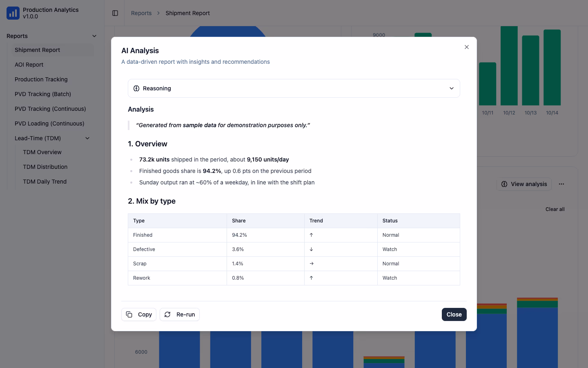This screenshot has width=588, height=368.
Task: Select the Defective row cell
Action: click(x=177, y=249)
